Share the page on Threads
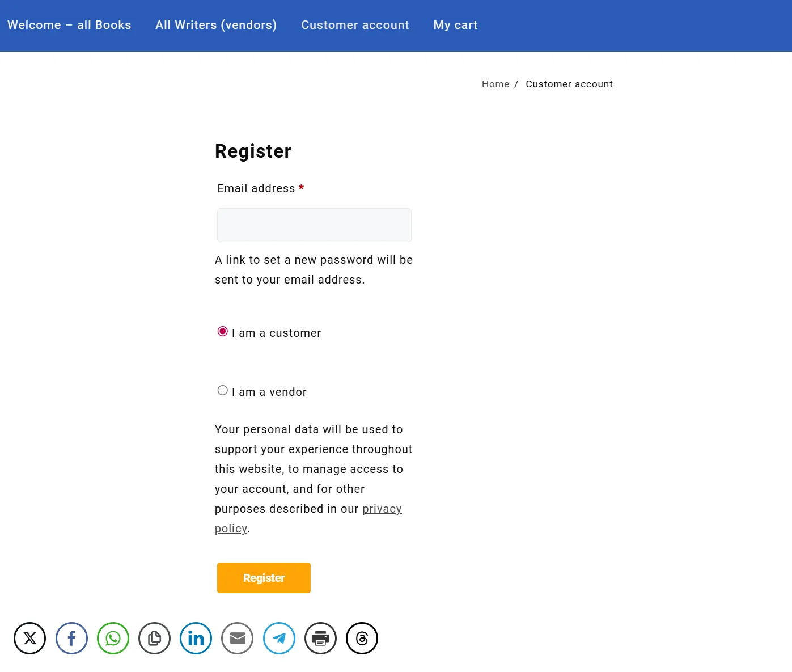Viewport: 792px width, 672px height. 362,638
